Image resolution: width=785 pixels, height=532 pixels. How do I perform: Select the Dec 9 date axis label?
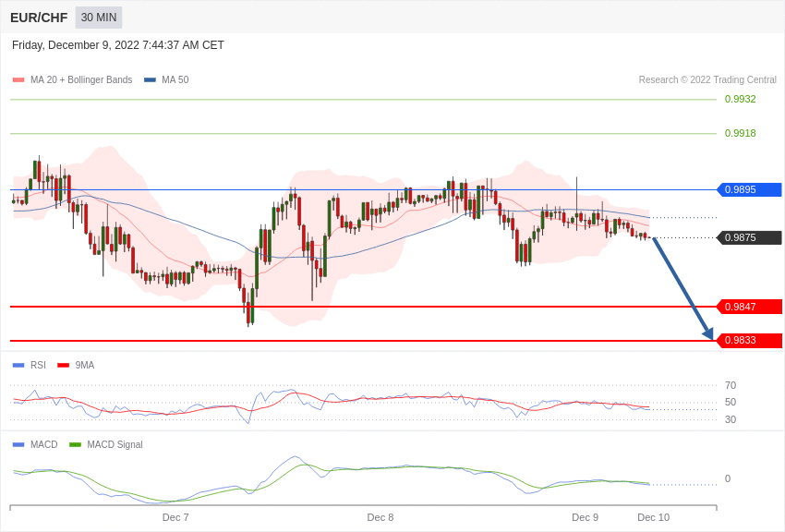585,517
